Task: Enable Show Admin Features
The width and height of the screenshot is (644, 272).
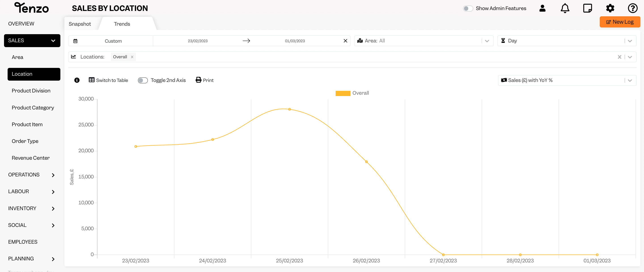Action: point(468,8)
